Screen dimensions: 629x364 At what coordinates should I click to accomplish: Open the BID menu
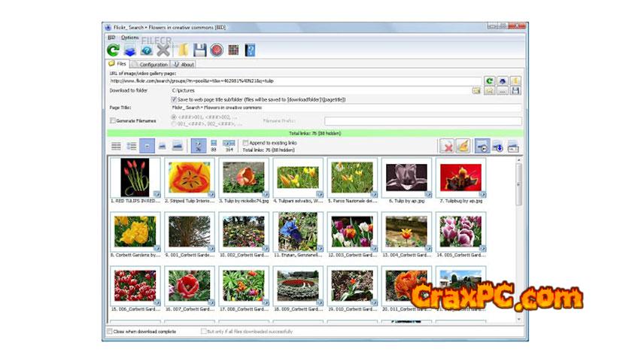coord(111,37)
